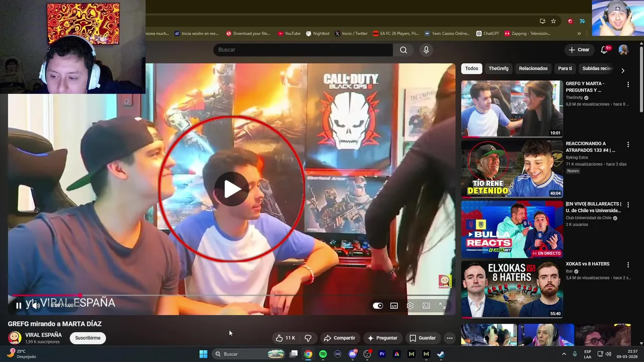Click the Preguntar button
Viewport: 644px width, 362px height.
coord(382,338)
